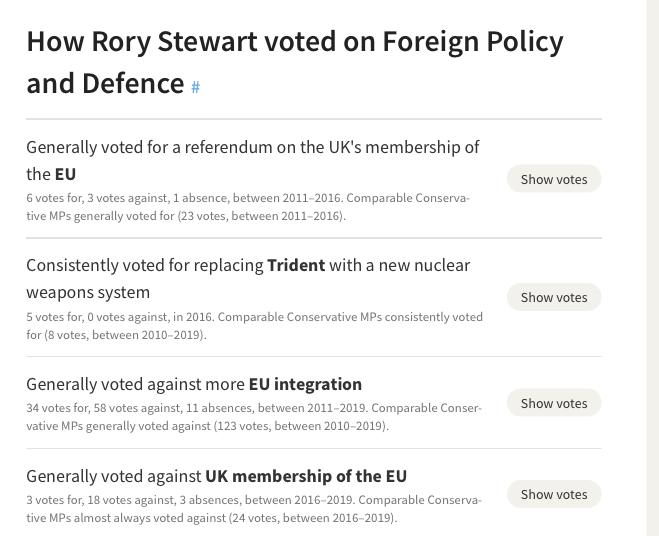Viewport: 659px width, 536px height.
Task: Click the bold 'UK membership of the EU' text
Action: pos(306,476)
